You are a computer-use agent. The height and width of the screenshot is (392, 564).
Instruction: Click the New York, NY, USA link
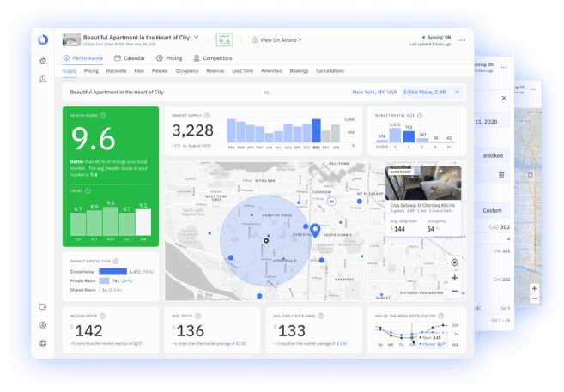[374, 93]
